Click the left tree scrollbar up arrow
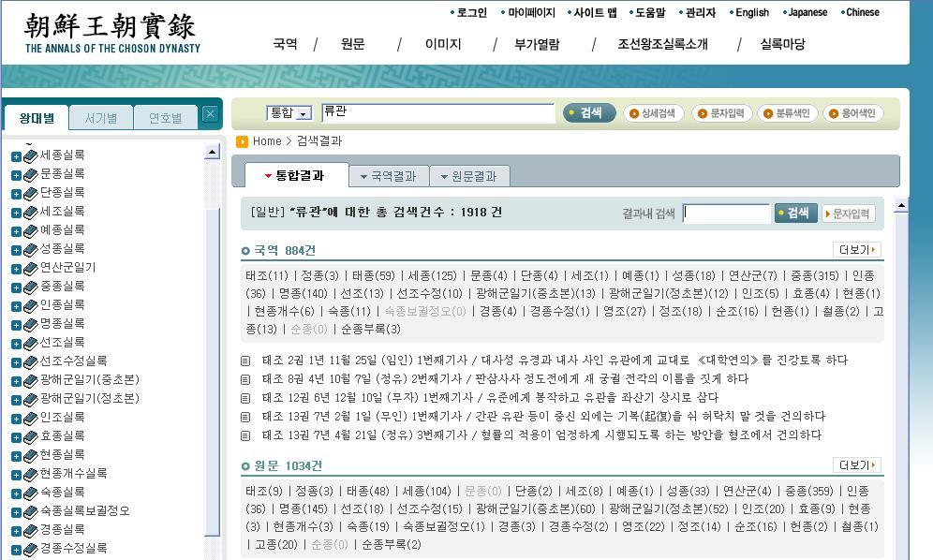This screenshot has width=933, height=560. click(x=212, y=153)
